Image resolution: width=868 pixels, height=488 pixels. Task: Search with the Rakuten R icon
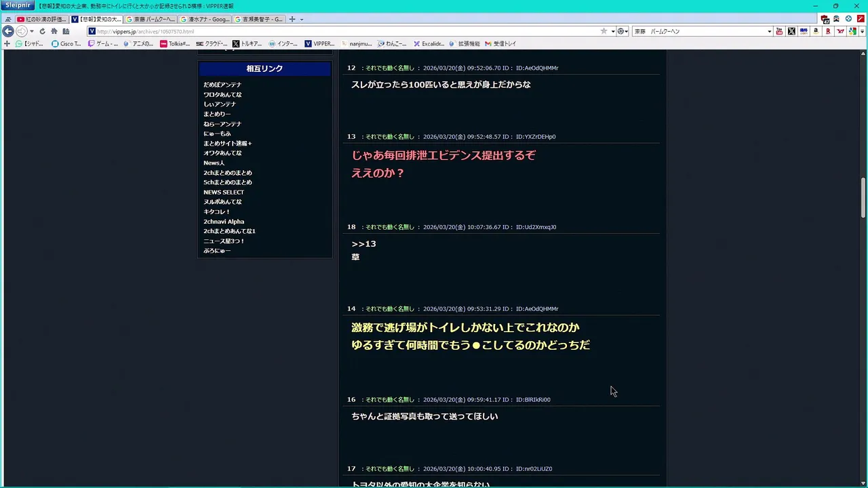828,31
